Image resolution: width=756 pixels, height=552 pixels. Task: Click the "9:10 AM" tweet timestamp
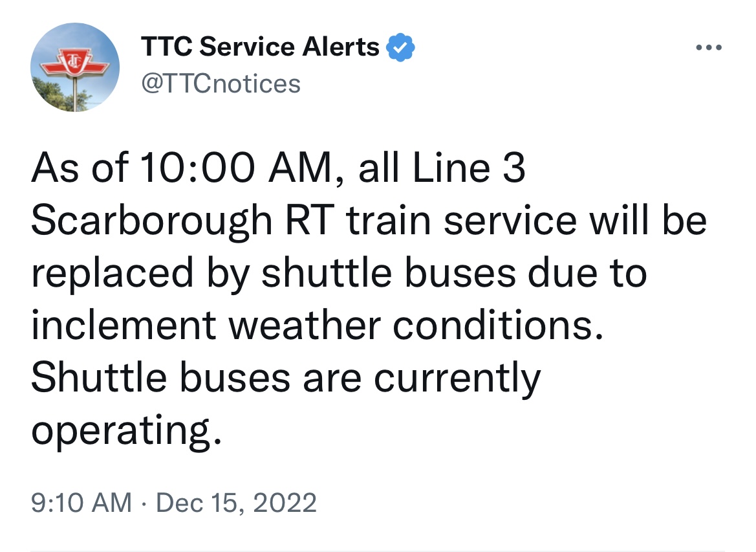pyautogui.click(x=81, y=502)
